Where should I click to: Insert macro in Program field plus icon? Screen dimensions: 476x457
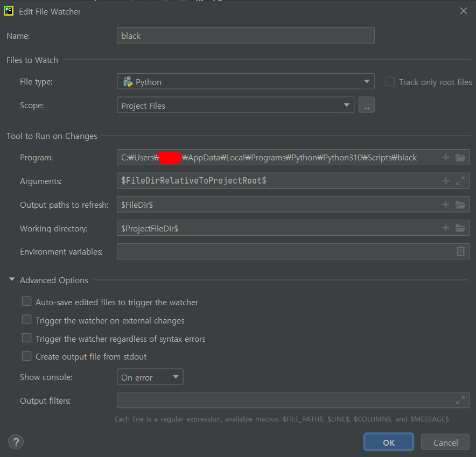point(446,157)
